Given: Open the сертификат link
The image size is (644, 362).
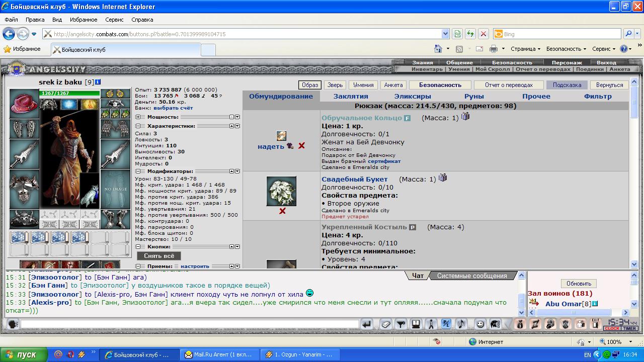Looking at the screenshot, I should (x=384, y=161).
